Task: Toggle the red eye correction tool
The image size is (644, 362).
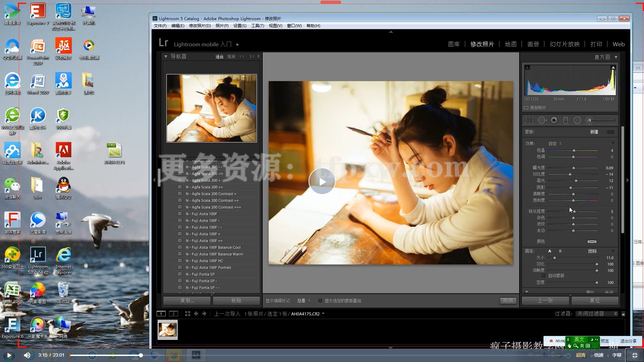Action: 554,120
